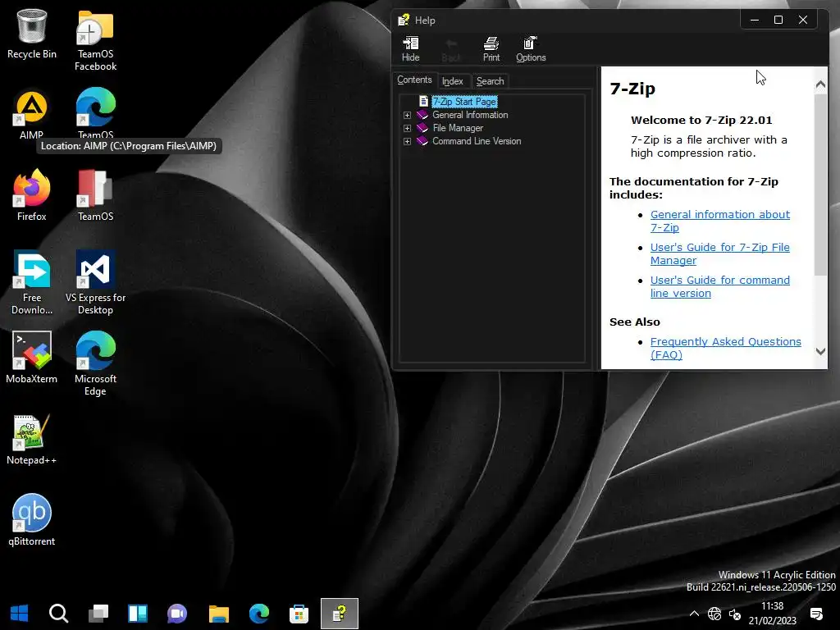This screenshot has width=840, height=630.
Task: Switch to the Contents tab
Action: (414, 80)
